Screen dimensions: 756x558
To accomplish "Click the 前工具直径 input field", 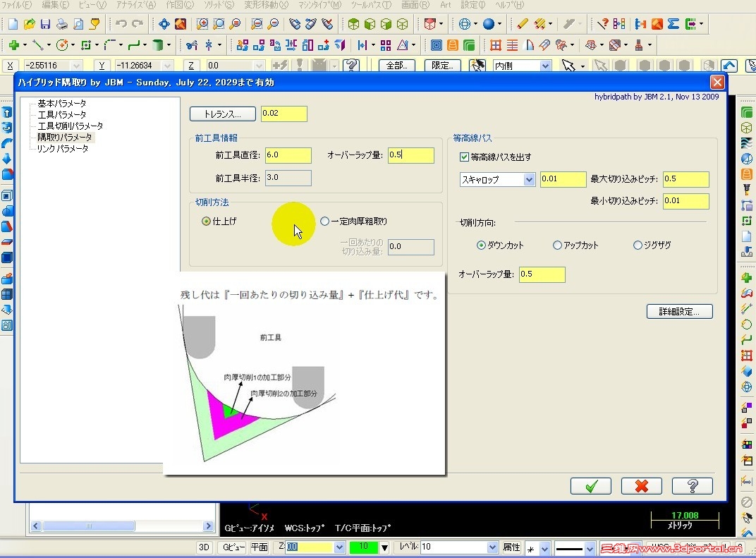I will (288, 154).
